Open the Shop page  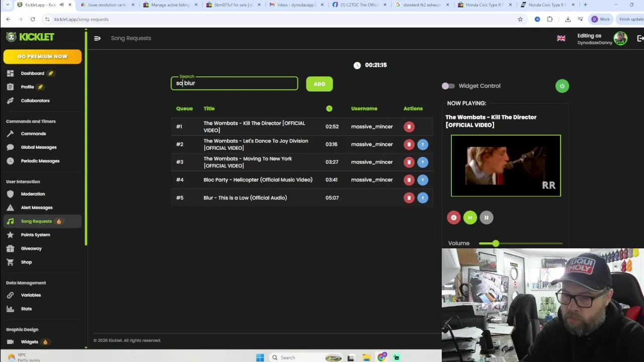pyautogui.click(x=26, y=262)
